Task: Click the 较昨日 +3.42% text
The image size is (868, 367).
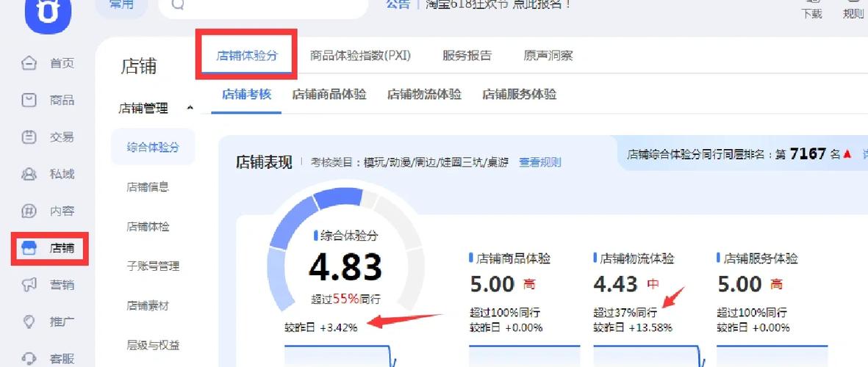Action: click(x=321, y=327)
